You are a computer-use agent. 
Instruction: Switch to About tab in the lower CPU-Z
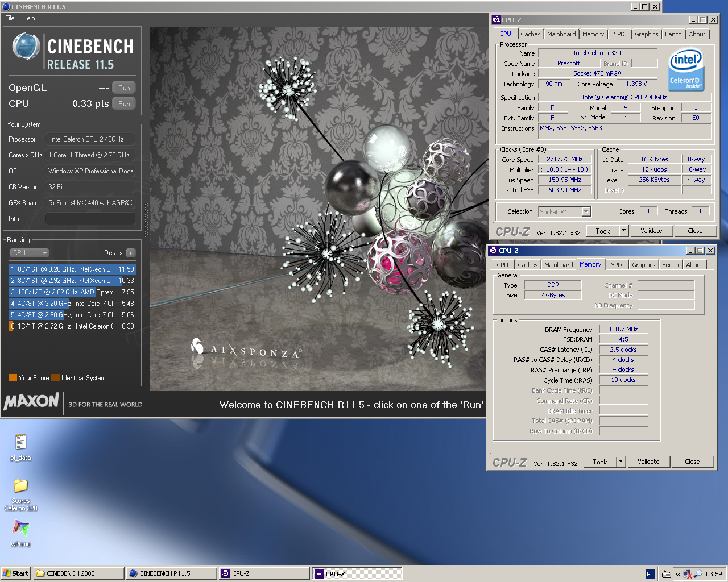point(694,265)
